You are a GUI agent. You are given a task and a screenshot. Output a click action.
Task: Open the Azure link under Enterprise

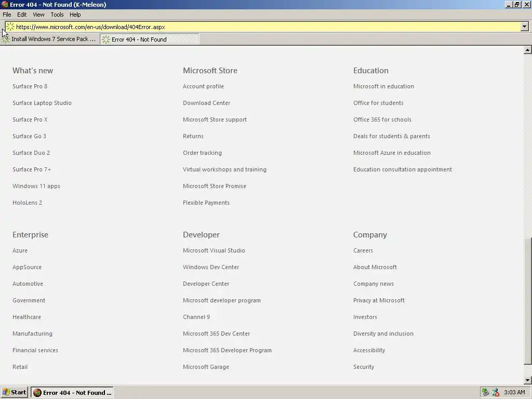[x=20, y=250]
